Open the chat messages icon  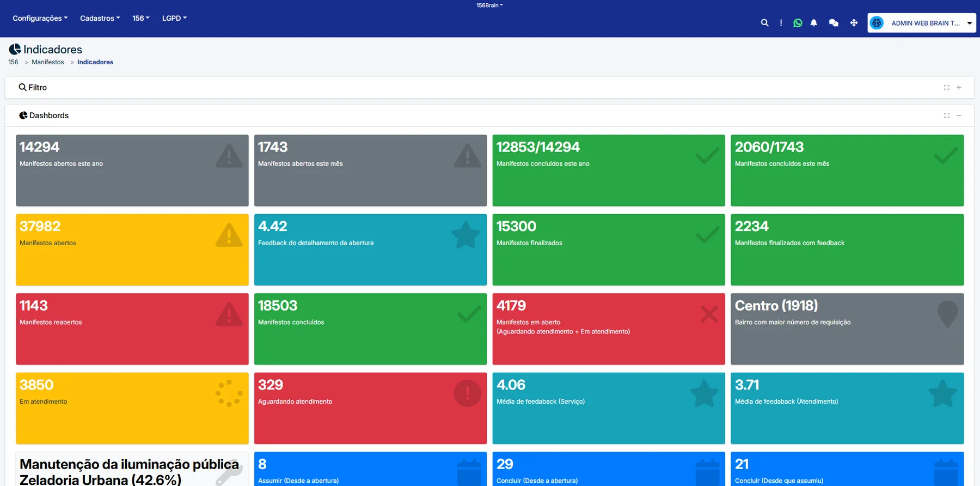[x=834, y=23]
